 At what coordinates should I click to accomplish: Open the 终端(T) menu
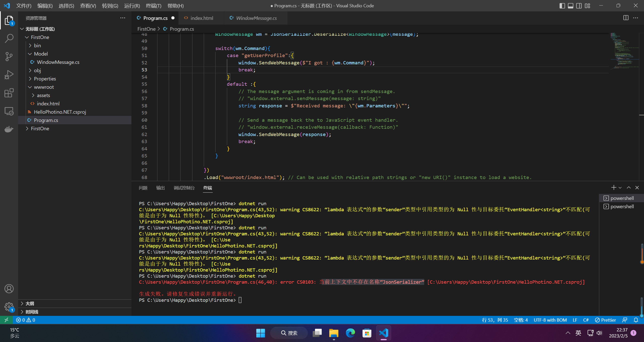click(x=153, y=6)
